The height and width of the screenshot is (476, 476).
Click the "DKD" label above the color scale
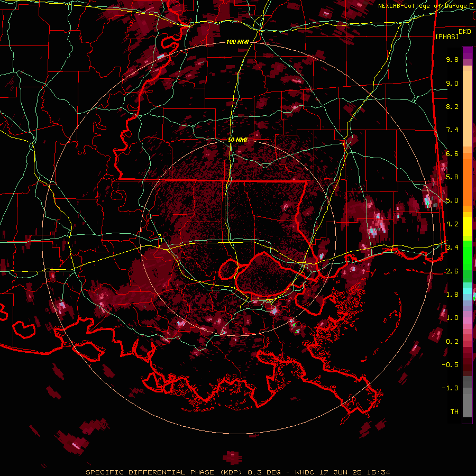pos(465,32)
